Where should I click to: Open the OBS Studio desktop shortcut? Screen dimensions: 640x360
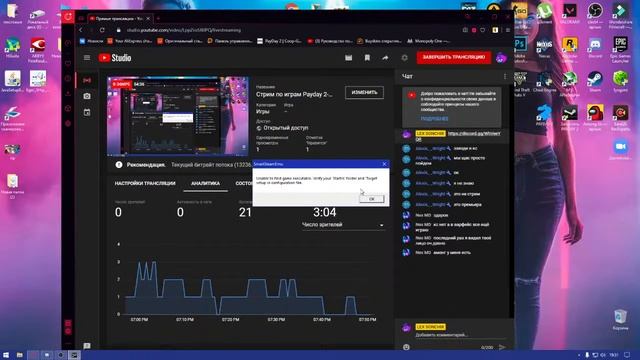pyautogui.click(x=595, y=16)
